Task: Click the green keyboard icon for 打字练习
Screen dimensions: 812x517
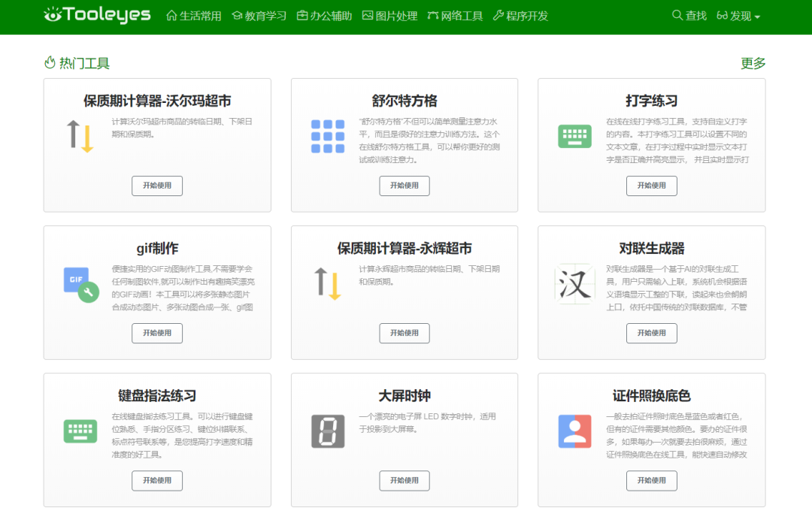Action: click(x=574, y=136)
